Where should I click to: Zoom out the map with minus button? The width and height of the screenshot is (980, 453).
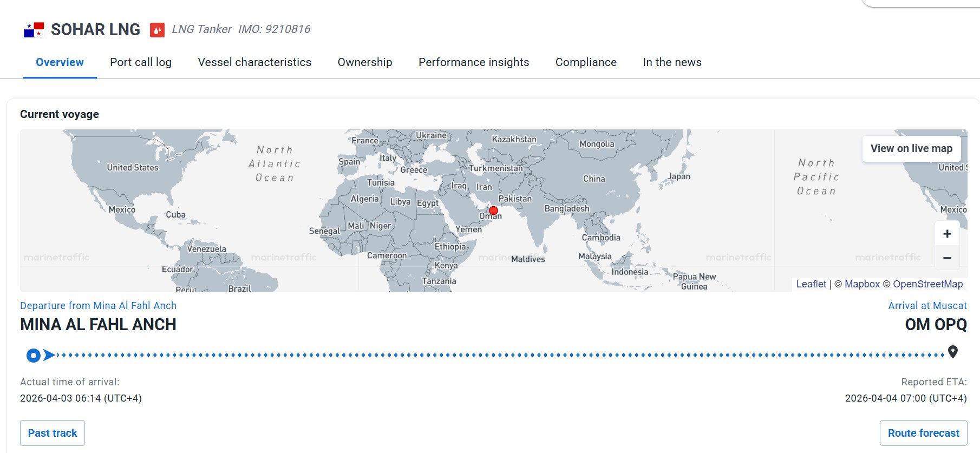click(947, 258)
